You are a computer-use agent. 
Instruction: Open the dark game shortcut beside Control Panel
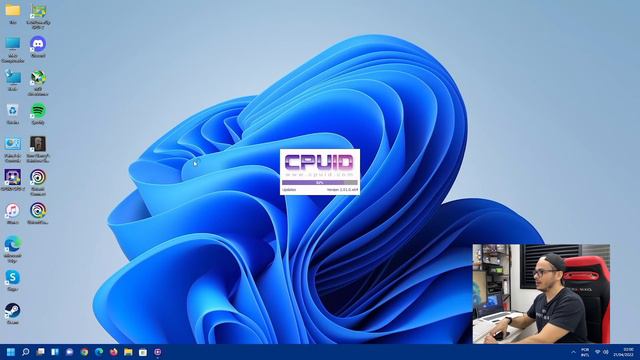pos(38,144)
